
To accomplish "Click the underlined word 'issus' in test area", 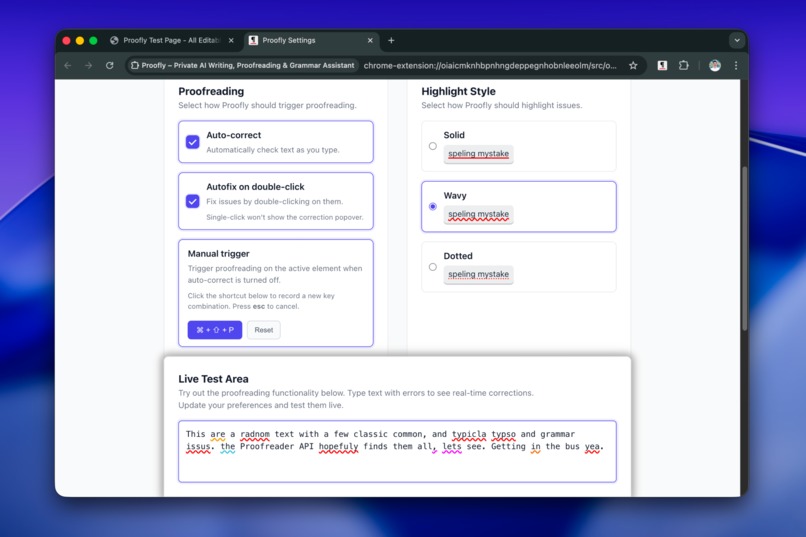I will pos(198,447).
